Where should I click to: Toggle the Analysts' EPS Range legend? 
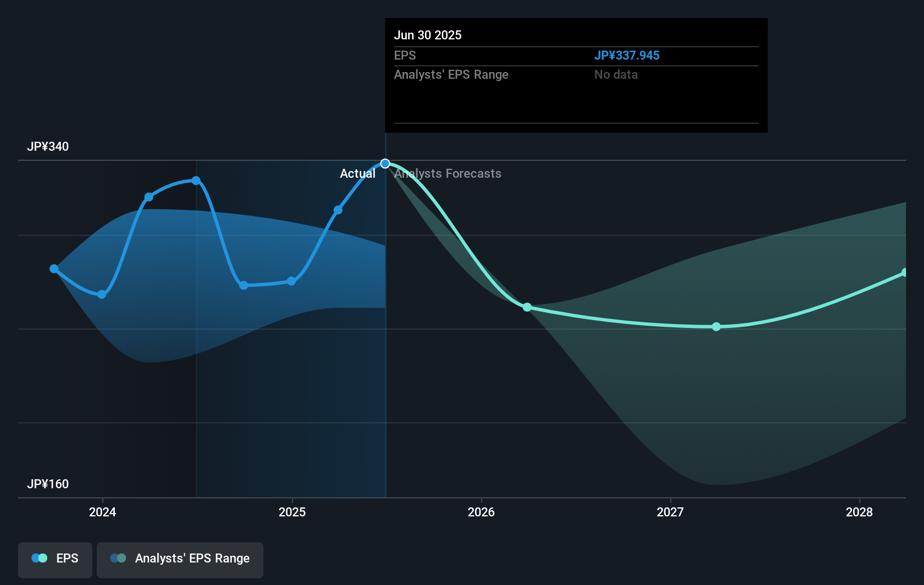pos(180,560)
